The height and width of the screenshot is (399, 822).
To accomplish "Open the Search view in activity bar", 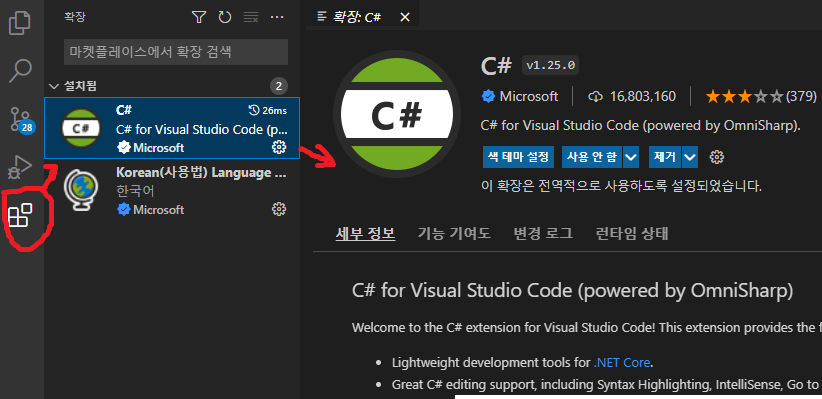I will click(21, 70).
